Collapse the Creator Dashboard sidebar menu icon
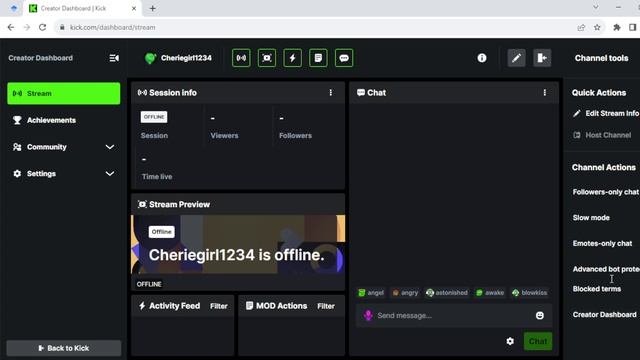This screenshot has height=360, width=640. pyautogui.click(x=114, y=58)
